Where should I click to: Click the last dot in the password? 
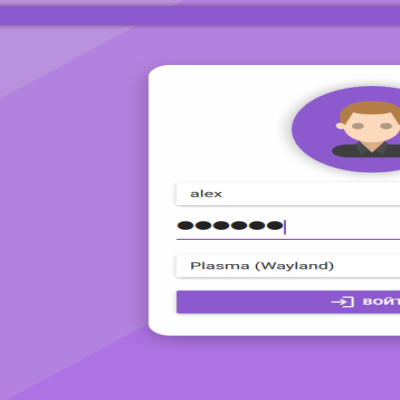(x=275, y=226)
